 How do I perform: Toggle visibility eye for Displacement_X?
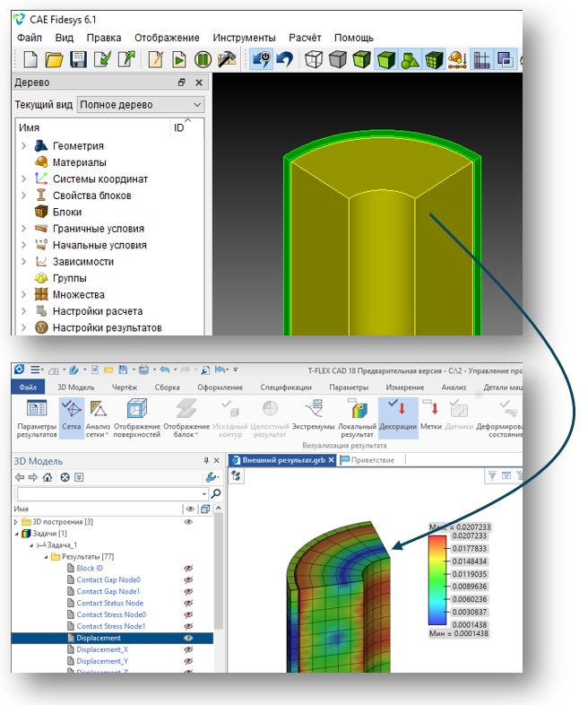point(188,649)
